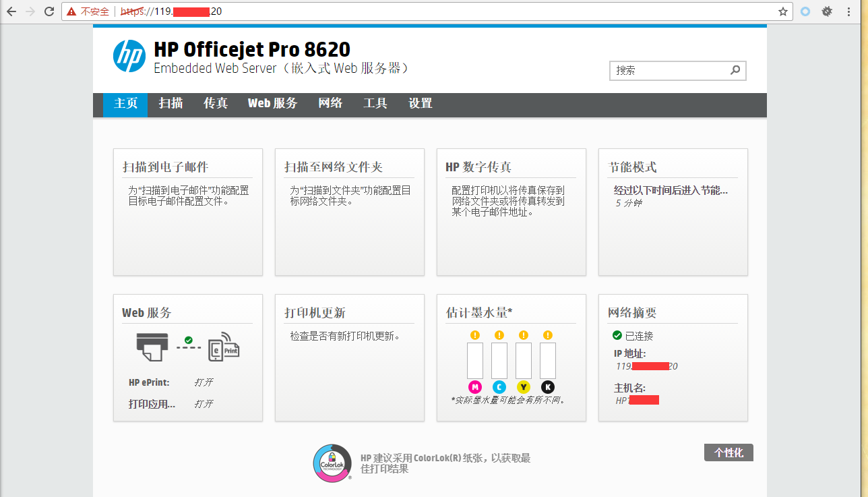Image resolution: width=868 pixels, height=497 pixels.
Task: Click 打开 status next to HP ePrint
Action: point(204,382)
